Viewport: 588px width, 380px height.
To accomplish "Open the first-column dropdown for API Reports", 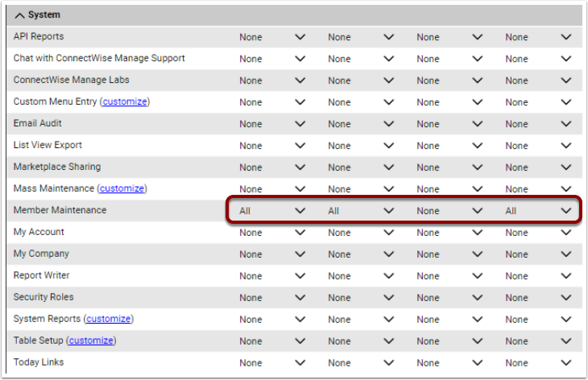I will point(272,37).
